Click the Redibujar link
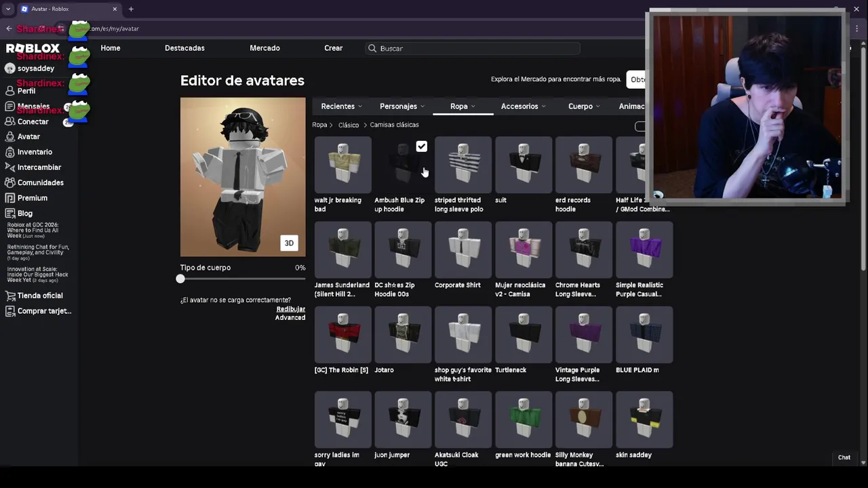This screenshot has width=868, height=488. (290, 309)
